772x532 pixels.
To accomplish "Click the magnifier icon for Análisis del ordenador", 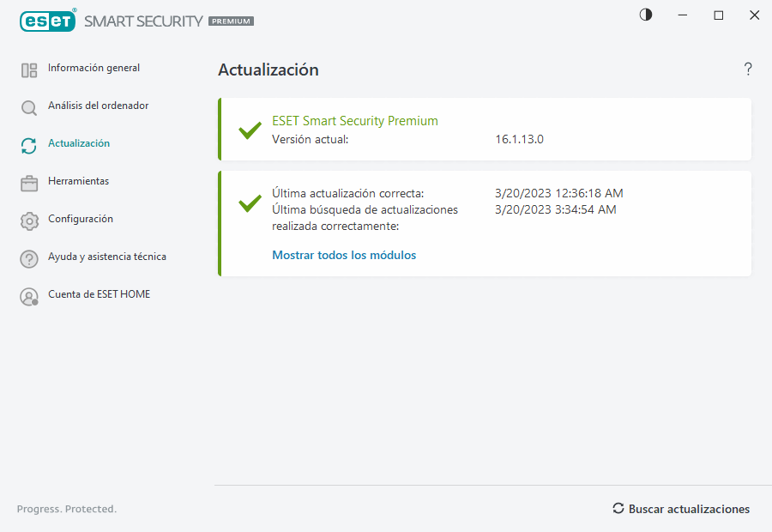I will [29, 108].
